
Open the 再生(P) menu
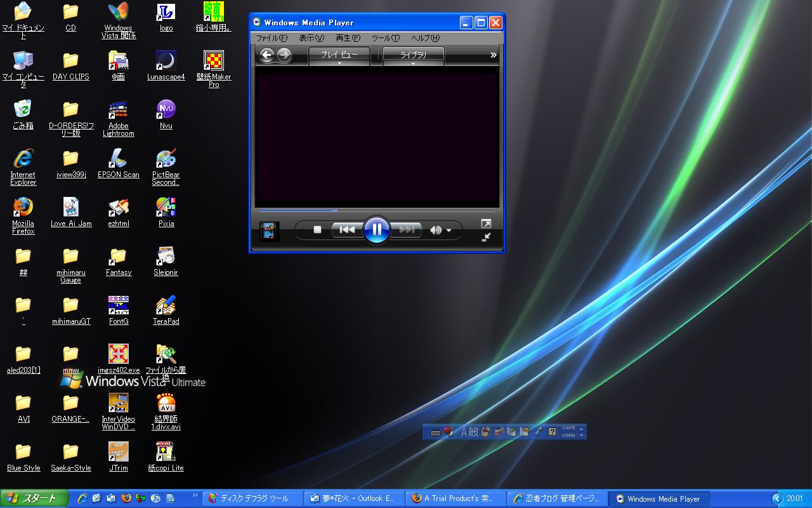tap(348, 38)
